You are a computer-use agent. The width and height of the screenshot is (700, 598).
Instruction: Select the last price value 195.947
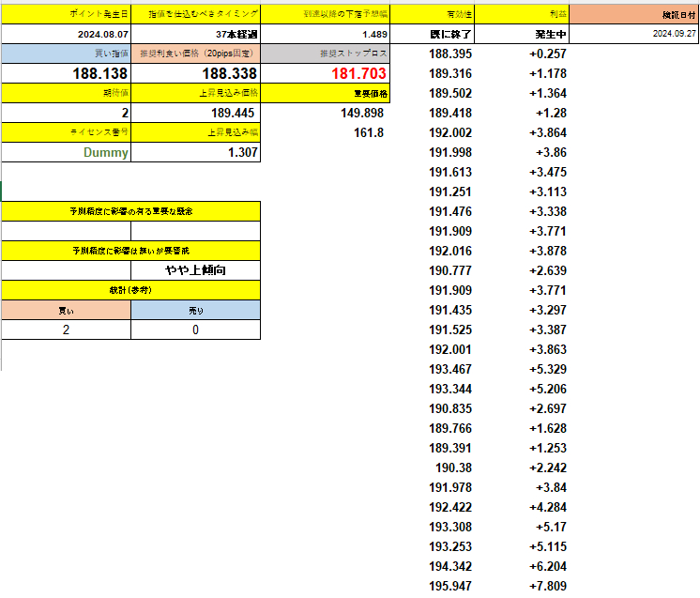[x=449, y=586]
